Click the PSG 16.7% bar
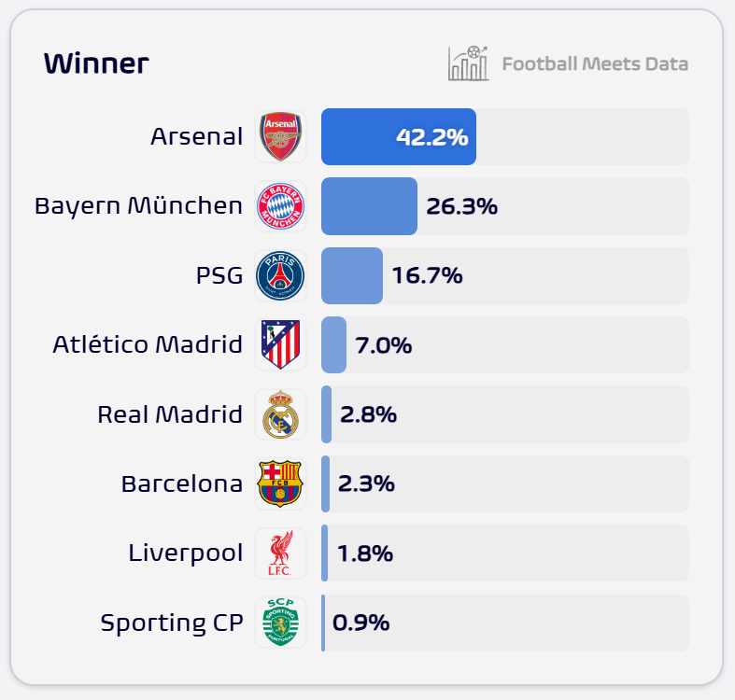This screenshot has height=700, width=735. coord(352,275)
